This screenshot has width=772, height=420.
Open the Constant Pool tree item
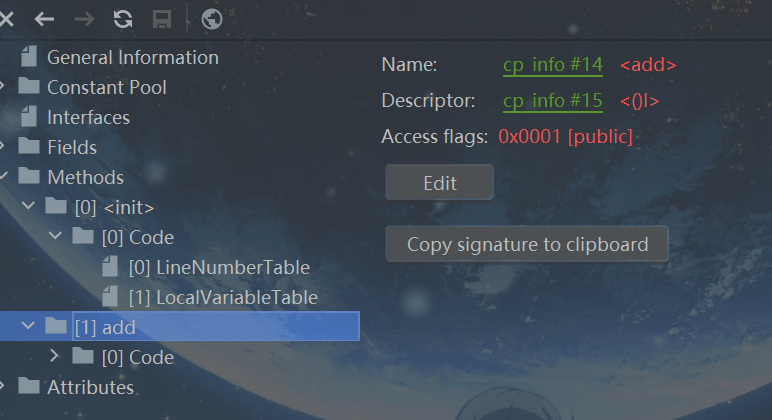coord(106,87)
